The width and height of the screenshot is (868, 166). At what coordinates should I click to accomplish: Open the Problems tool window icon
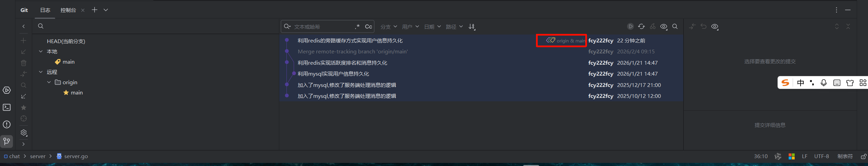click(x=7, y=125)
